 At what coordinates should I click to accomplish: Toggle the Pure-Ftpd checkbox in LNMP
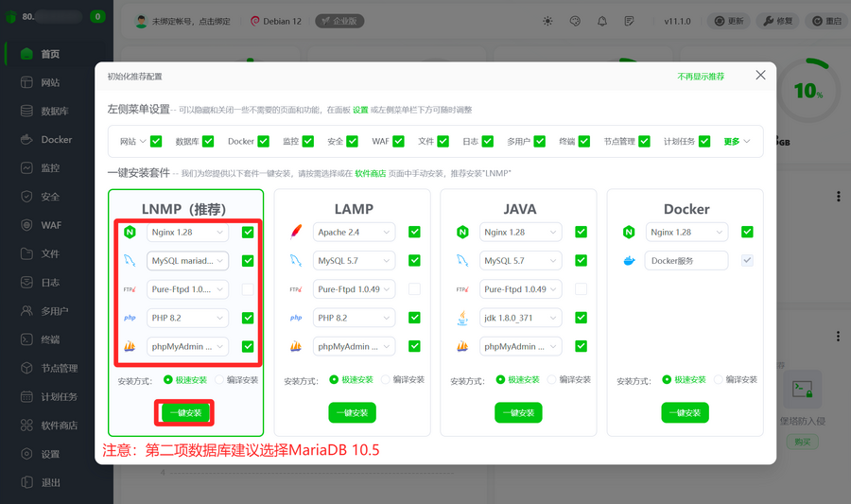point(248,289)
